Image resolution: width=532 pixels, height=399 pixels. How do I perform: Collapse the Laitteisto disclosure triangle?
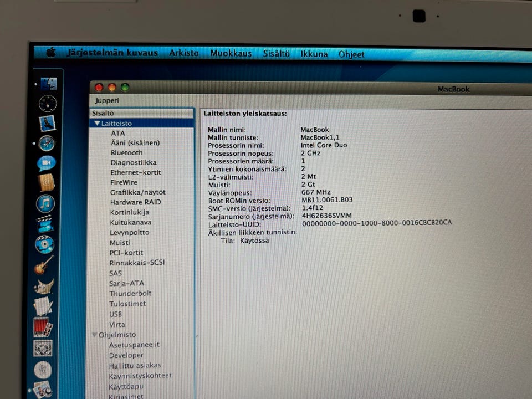point(97,123)
